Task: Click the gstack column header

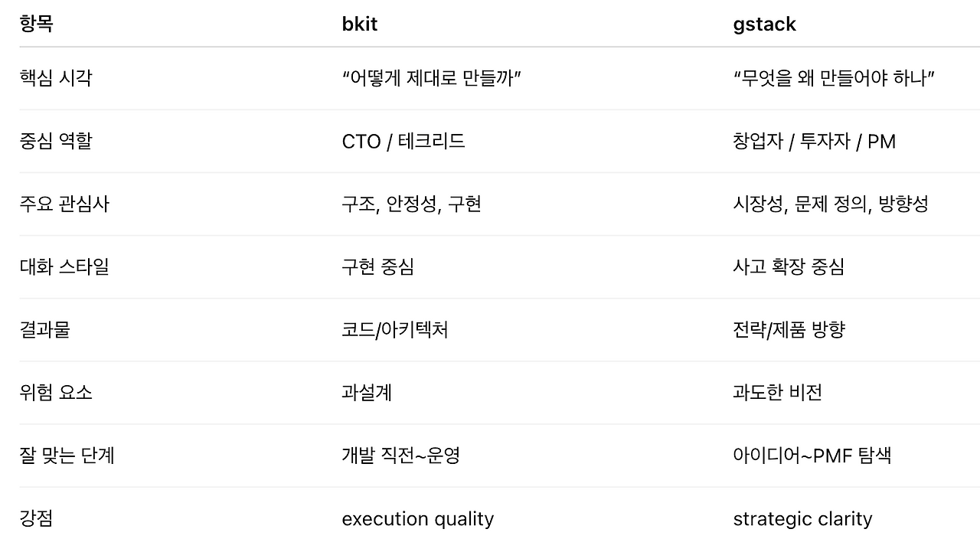Action: click(x=764, y=24)
